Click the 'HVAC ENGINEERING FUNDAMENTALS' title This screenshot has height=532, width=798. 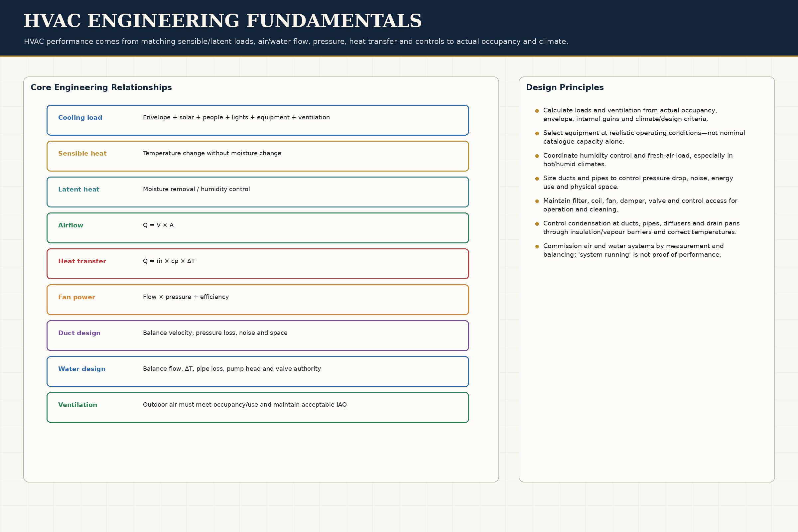[x=222, y=21]
